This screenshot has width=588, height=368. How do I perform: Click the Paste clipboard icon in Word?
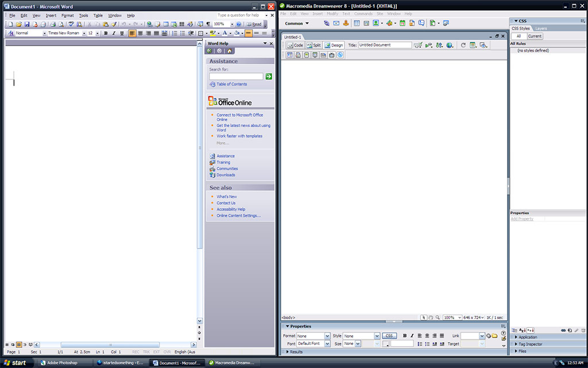[x=106, y=24]
